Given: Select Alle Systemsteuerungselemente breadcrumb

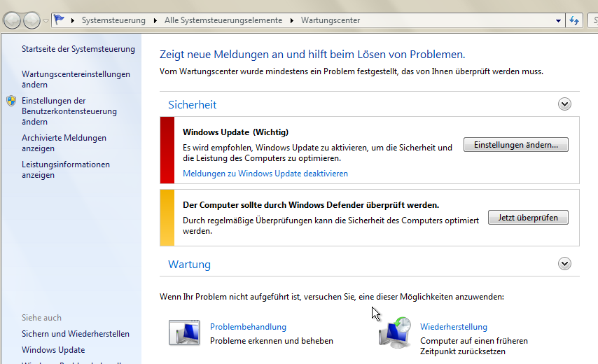Looking at the screenshot, I should pyautogui.click(x=223, y=20).
